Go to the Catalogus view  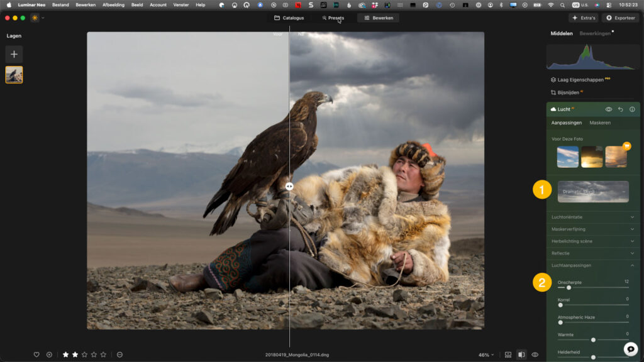289,18
